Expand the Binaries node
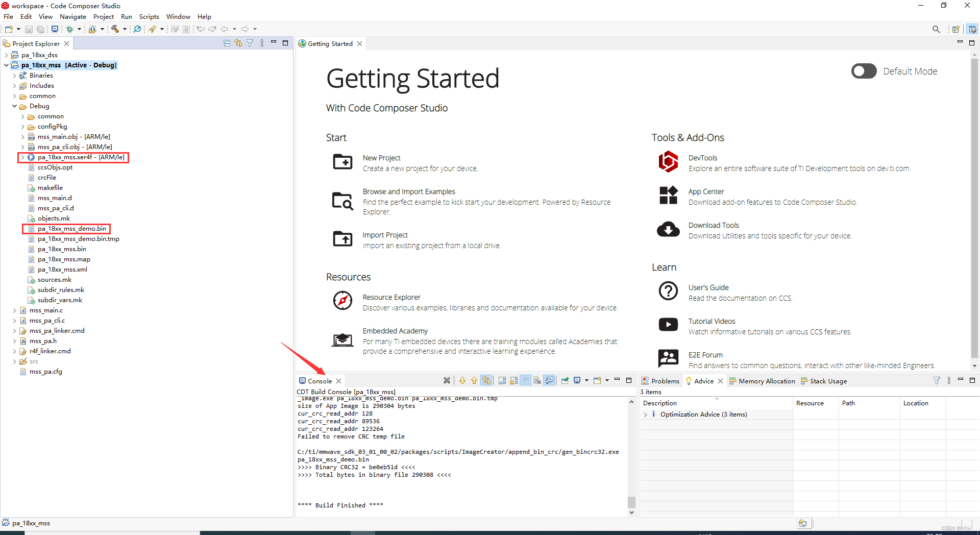Image resolution: width=980 pixels, height=535 pixels. [14, 76]
